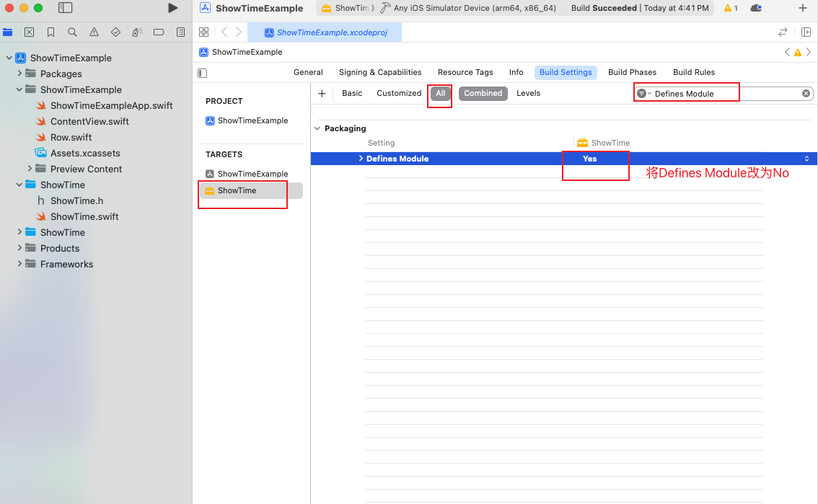Screen dimensions: 818x504
Task: Expand the Preview Content folder
Action: 30,169
